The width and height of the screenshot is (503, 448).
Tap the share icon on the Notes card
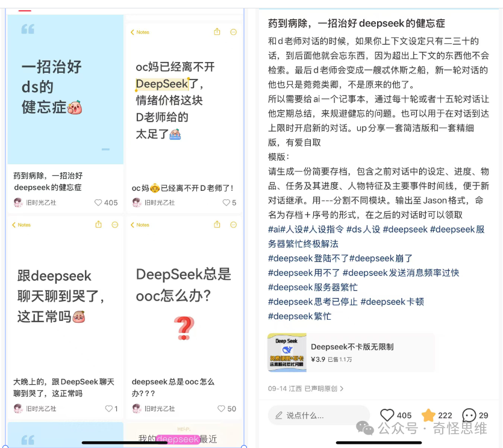pyautogui.click(x=219, y=31)
